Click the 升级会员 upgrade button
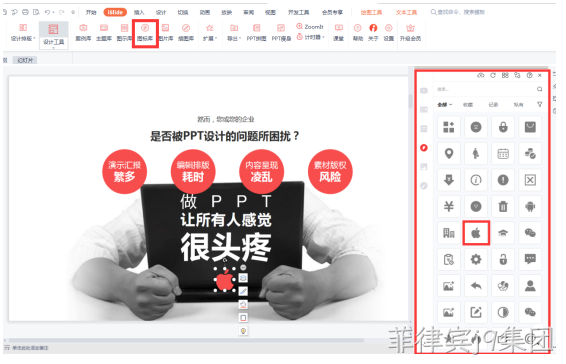 click(x=410, y=32)
